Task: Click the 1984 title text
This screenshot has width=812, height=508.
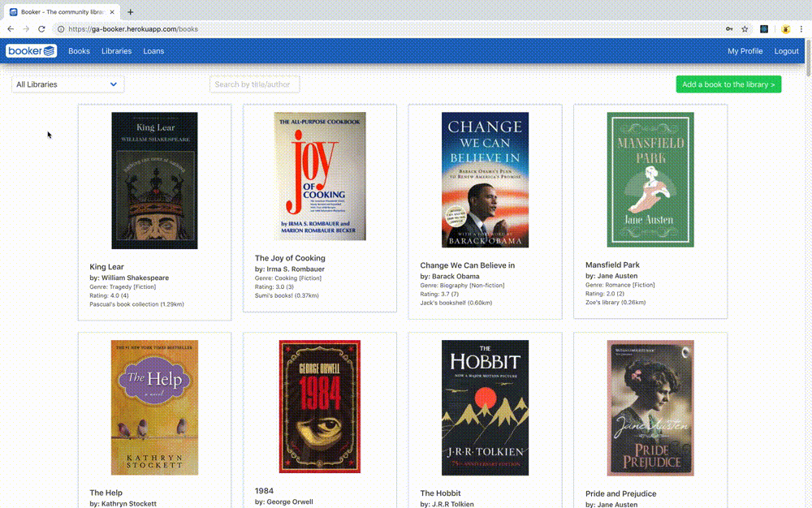Action: pos(264,491)
